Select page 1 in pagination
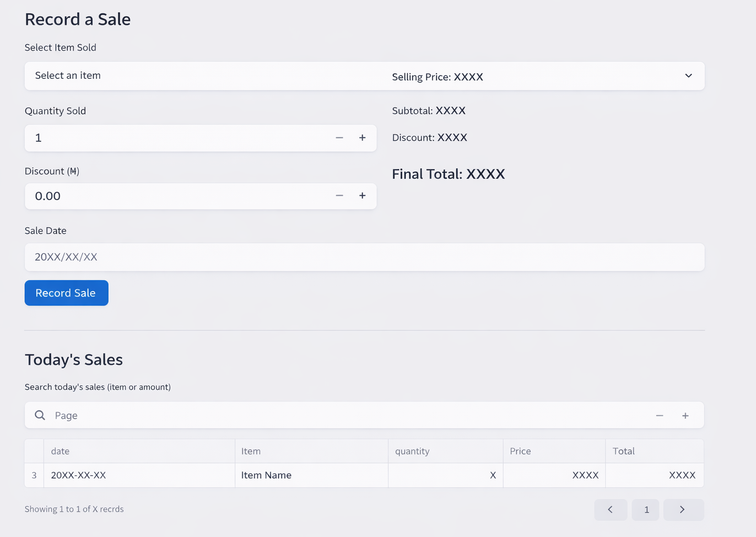Screen dimensions: 756x537 coord(646,509)
